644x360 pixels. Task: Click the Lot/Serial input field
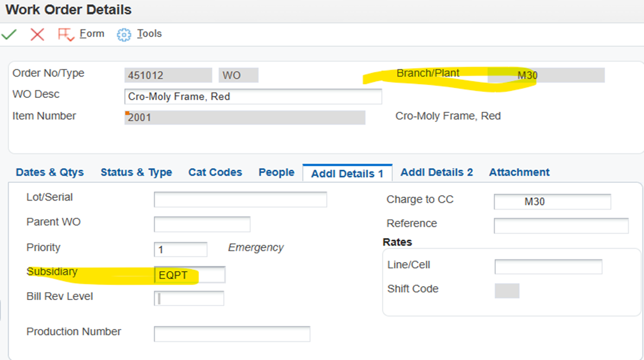pos(240,199)
